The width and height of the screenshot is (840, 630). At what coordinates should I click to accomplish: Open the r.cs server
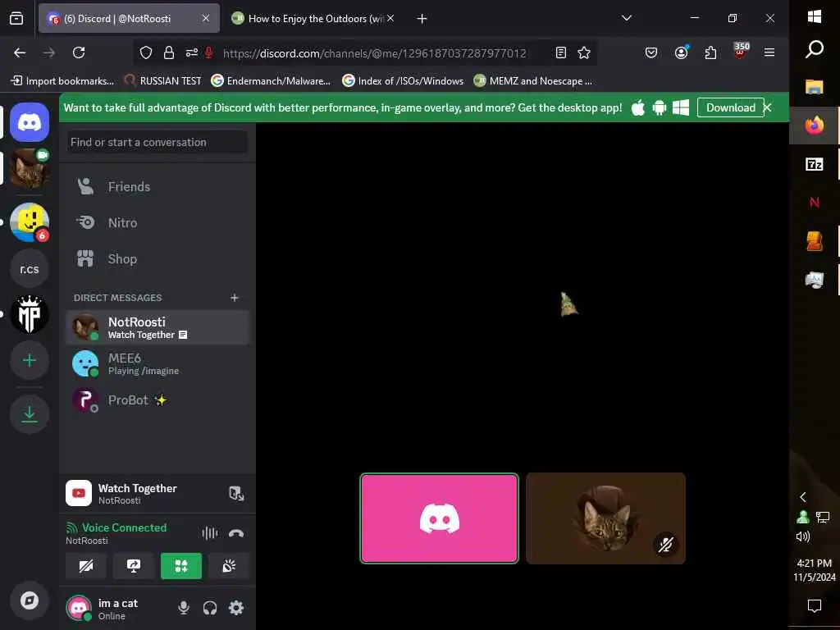click(30, 268)
